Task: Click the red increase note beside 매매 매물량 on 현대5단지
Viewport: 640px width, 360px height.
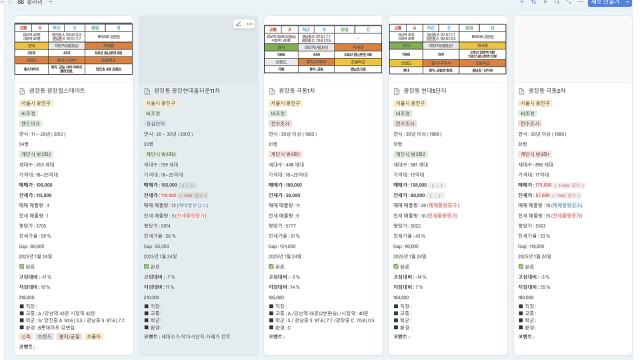Action: (443, 205)
